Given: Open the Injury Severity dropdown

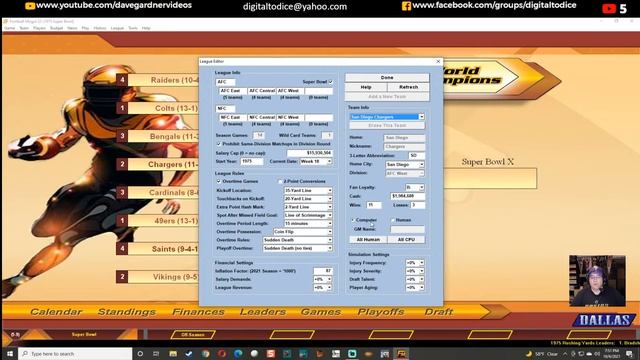Looking at the screenshot, I should click(421, 271).
